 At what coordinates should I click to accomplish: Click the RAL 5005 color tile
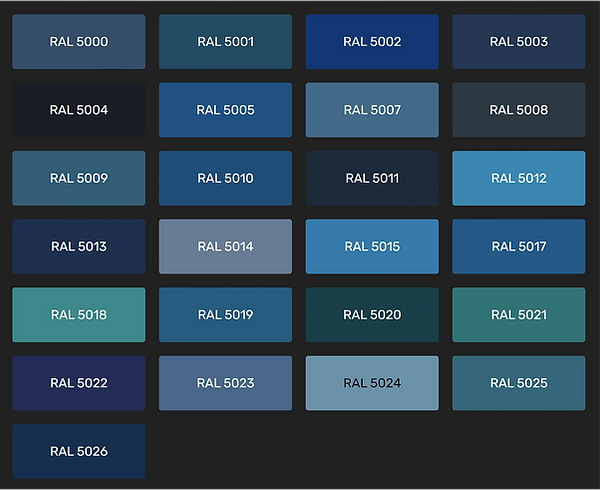pos(225,110)
